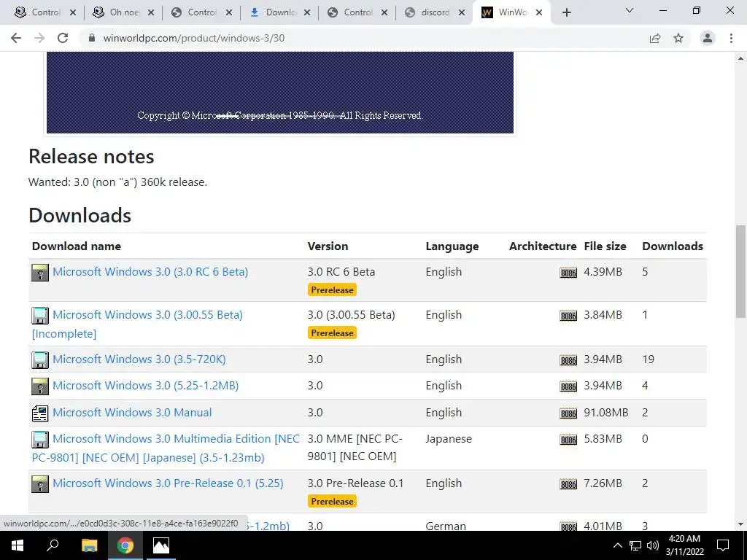Viewport: 747px width, 560px height.
Task: Click the disk icon beside the 3.5-720K download
Action: tap(40, 360)
